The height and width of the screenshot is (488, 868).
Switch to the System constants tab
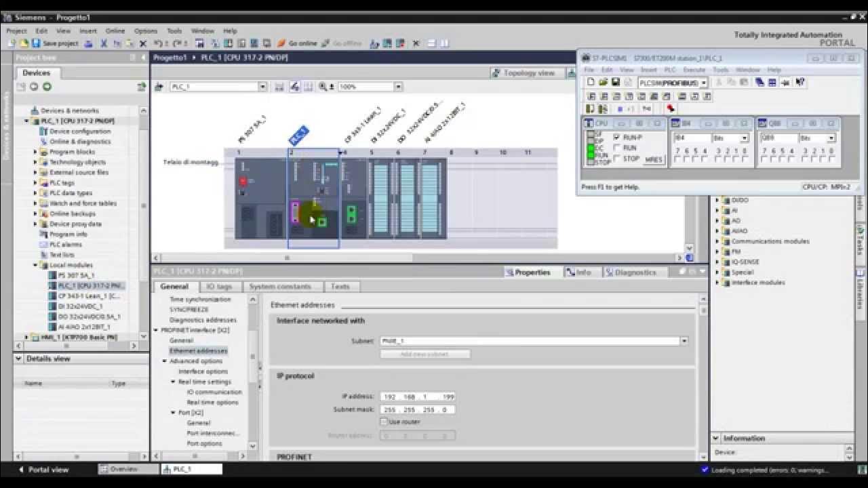click(x=280, y=287)
